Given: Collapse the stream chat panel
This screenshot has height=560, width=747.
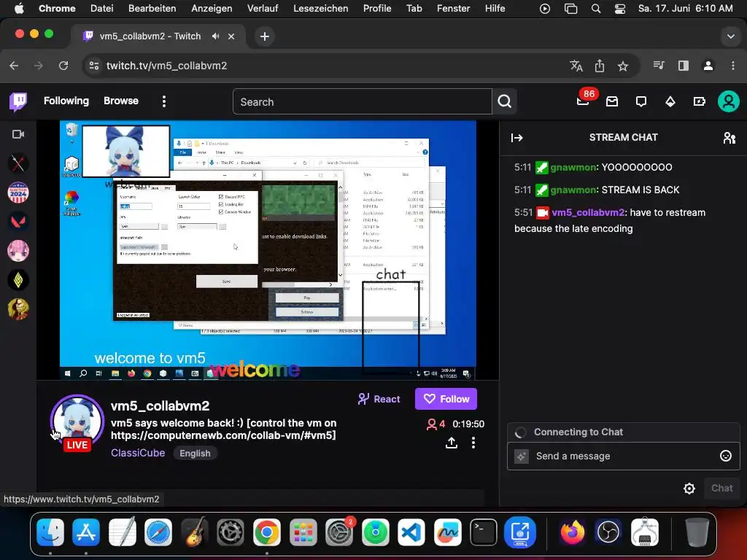Looking at the screenshot, I should point(517,138).
